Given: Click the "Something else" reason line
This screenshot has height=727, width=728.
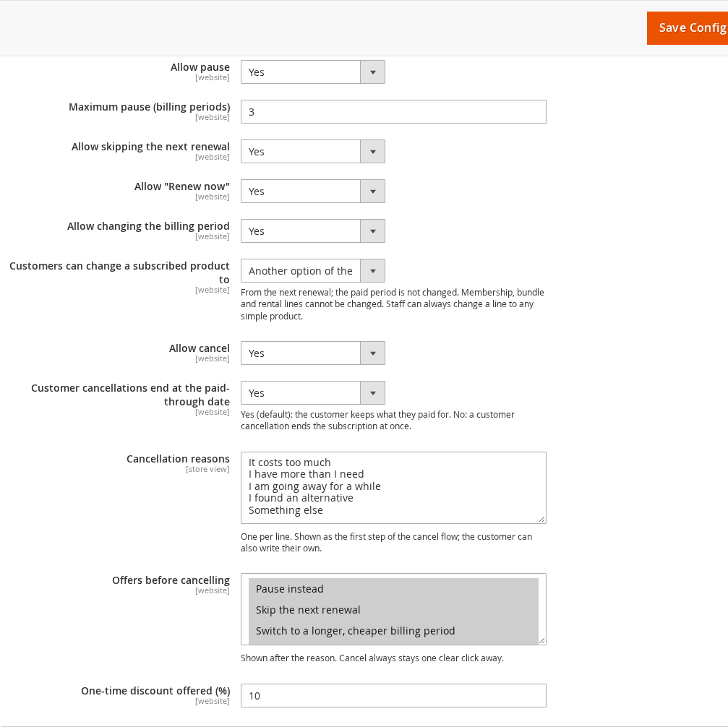Looking at the screenshot, I should coord(286,510).
